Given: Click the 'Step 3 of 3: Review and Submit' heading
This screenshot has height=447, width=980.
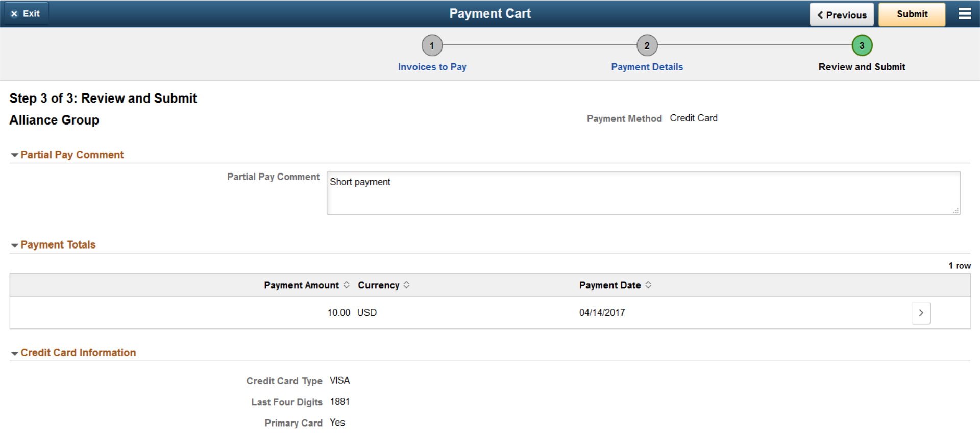Looking at the screenshot, I should [x=103, y=98].
